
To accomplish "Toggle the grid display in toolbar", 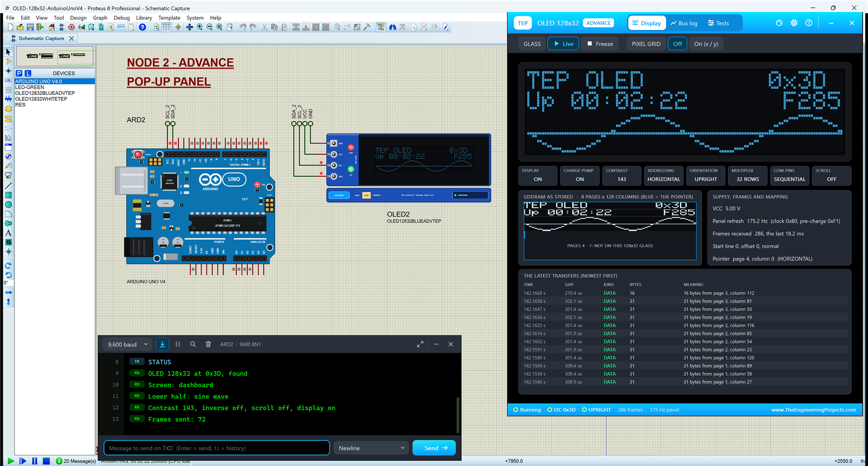I will click(166, 27).
